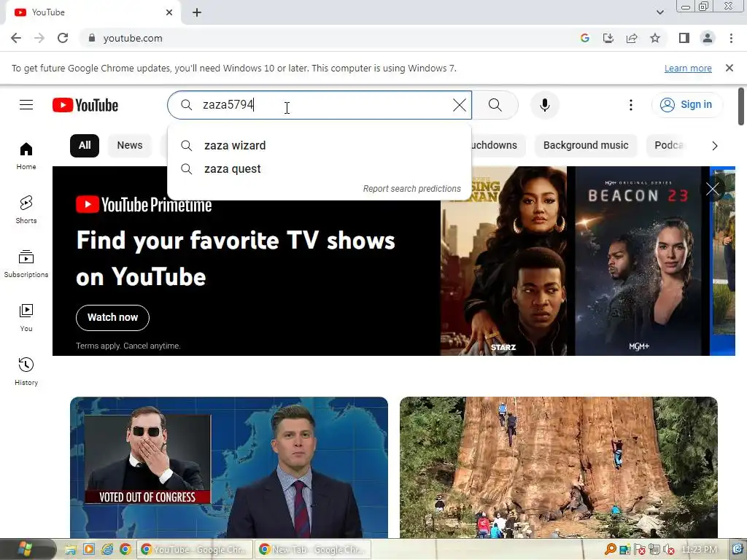Clear the search box with the X icon
The height and width of the screenshot is (560, 747).
tap(460, 105)
